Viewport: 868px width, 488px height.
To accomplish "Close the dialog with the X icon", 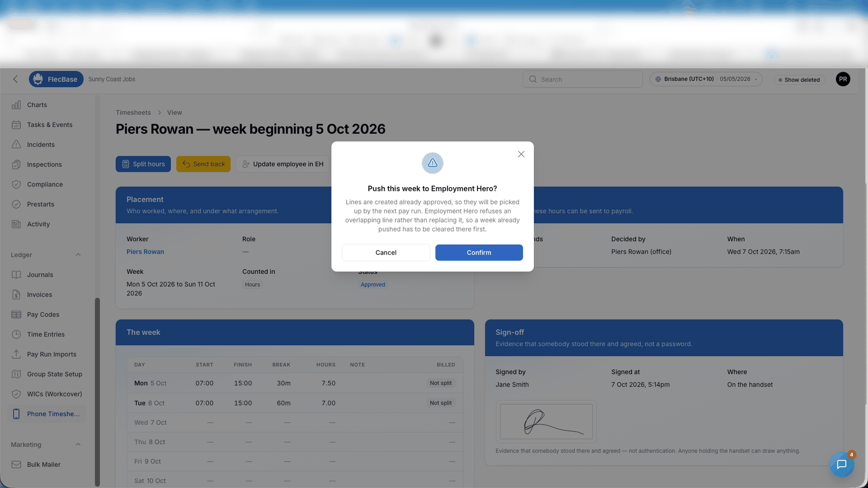I will 521,154.
